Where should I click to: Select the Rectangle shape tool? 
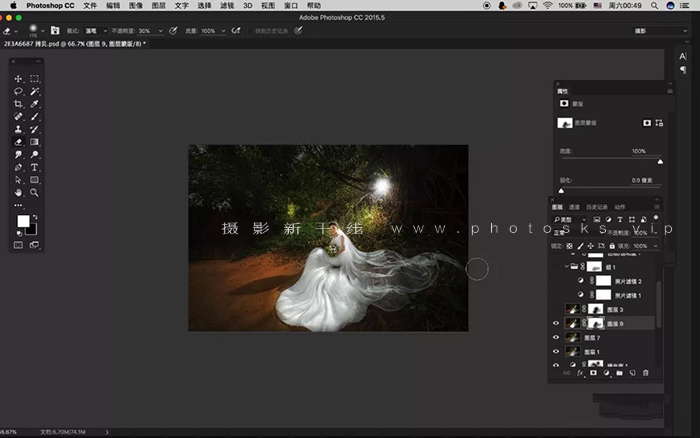tap(34, 180)
